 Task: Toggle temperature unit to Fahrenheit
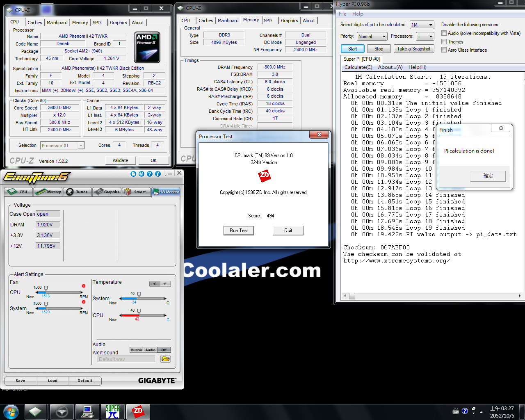point(165,284)
